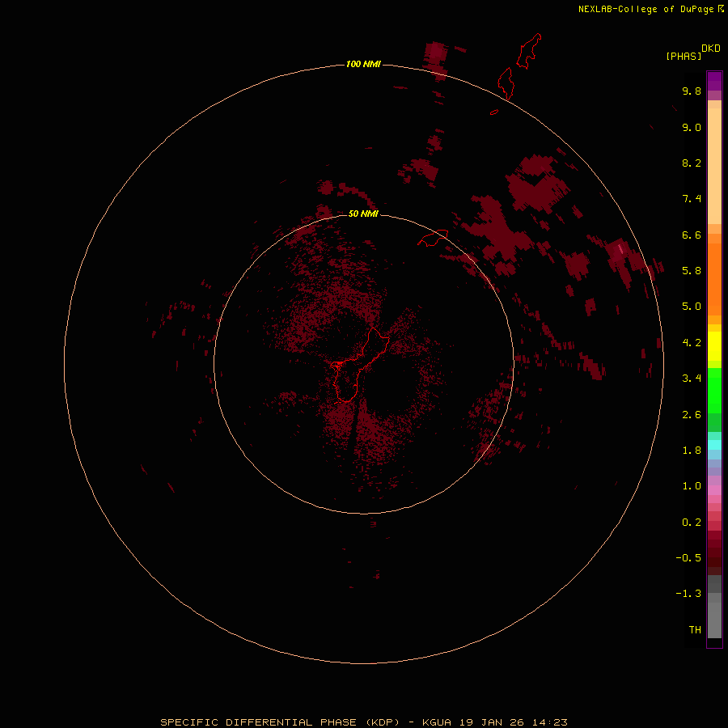
Task: Select the 5.8 scale value
Action: [692, 271]
